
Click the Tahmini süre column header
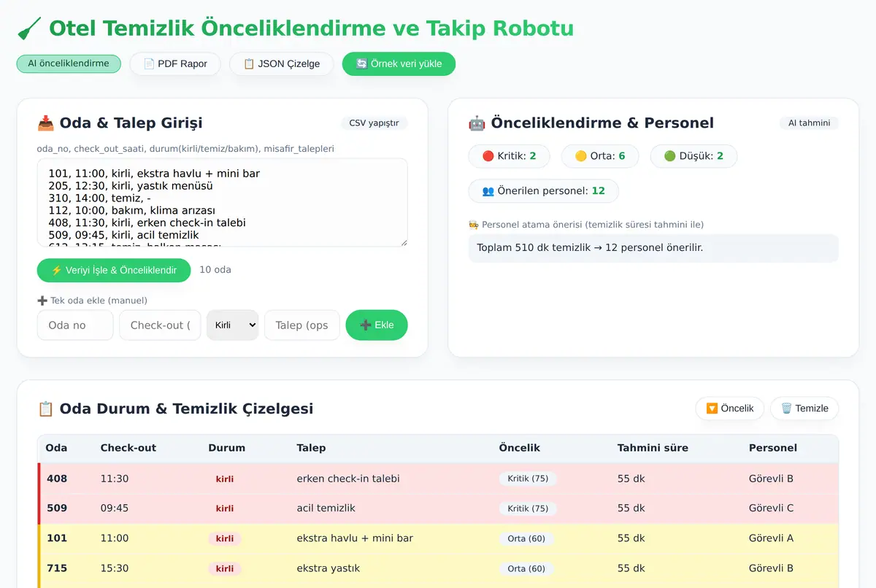pyautogui.click(x=653, y=448)
